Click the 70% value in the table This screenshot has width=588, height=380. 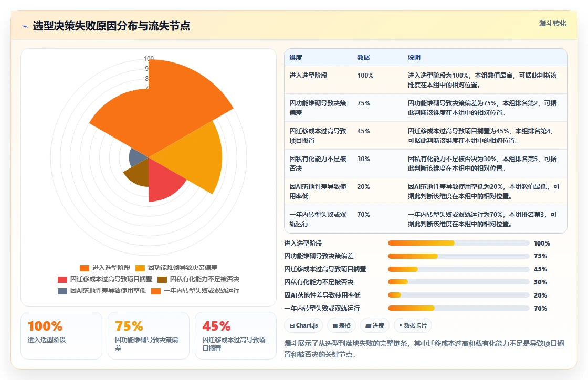363,214
